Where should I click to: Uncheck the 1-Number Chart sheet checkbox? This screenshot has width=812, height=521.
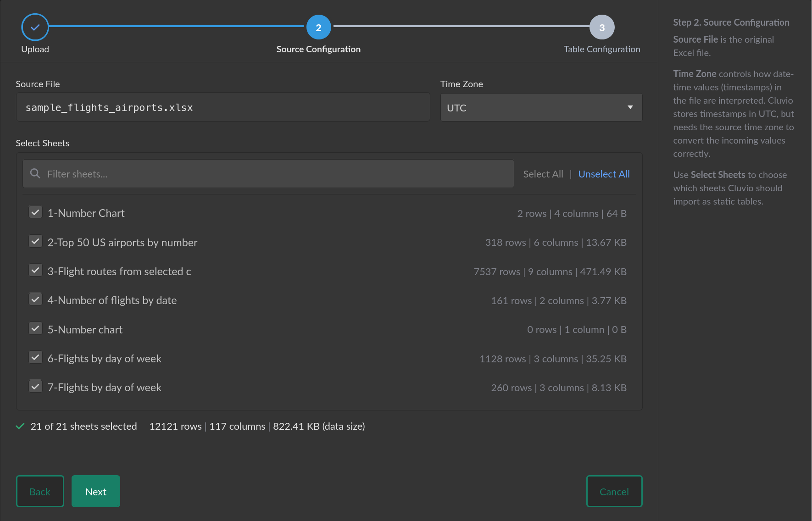pyautogui.click(x=35, y=212)
